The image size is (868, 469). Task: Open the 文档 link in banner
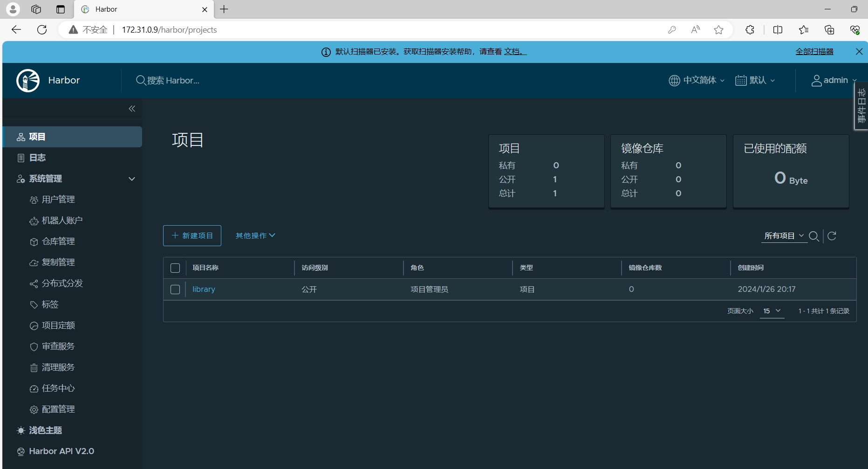click(x=514, y=52)
